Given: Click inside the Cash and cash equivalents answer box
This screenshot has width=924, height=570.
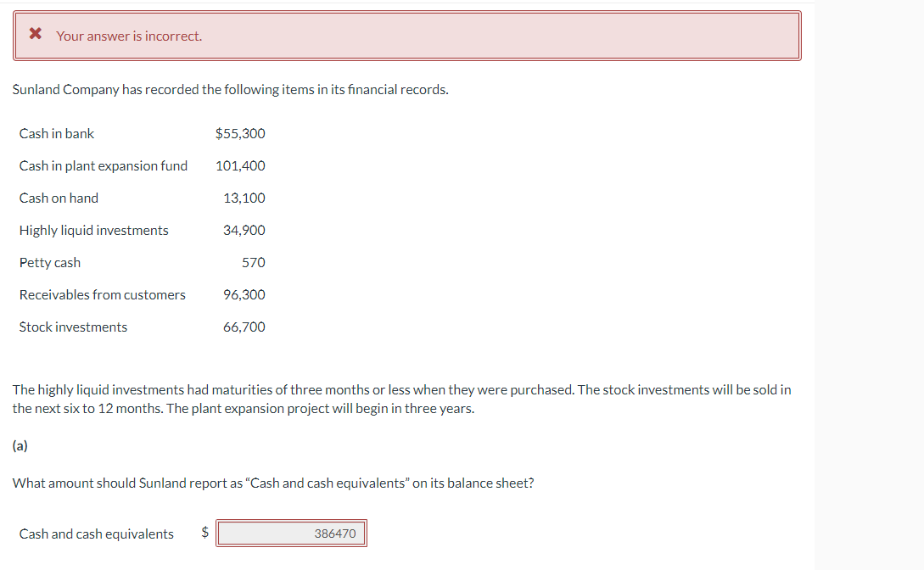Looking at the screenshot, I should pyautogui.click(x=291, y=533).
